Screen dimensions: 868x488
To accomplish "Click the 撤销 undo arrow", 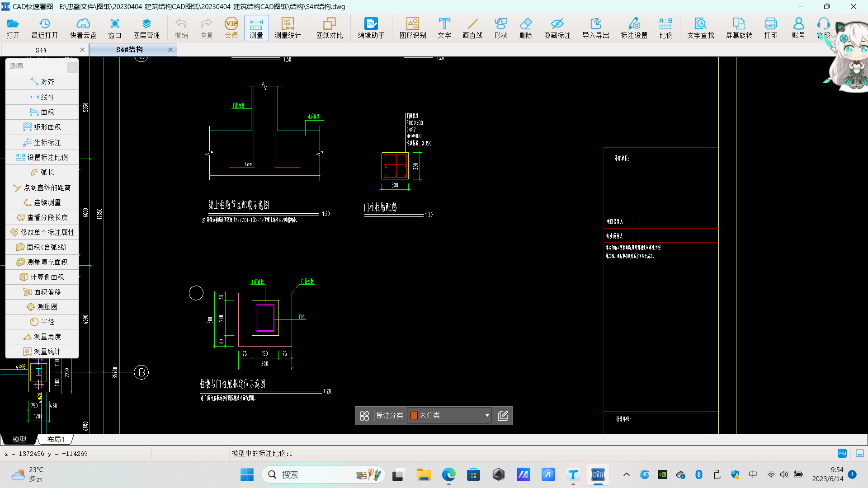I will click(181, 28).
